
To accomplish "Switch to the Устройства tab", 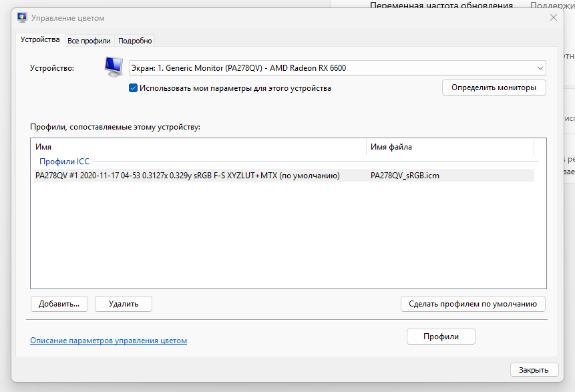I will pos(40,39).
